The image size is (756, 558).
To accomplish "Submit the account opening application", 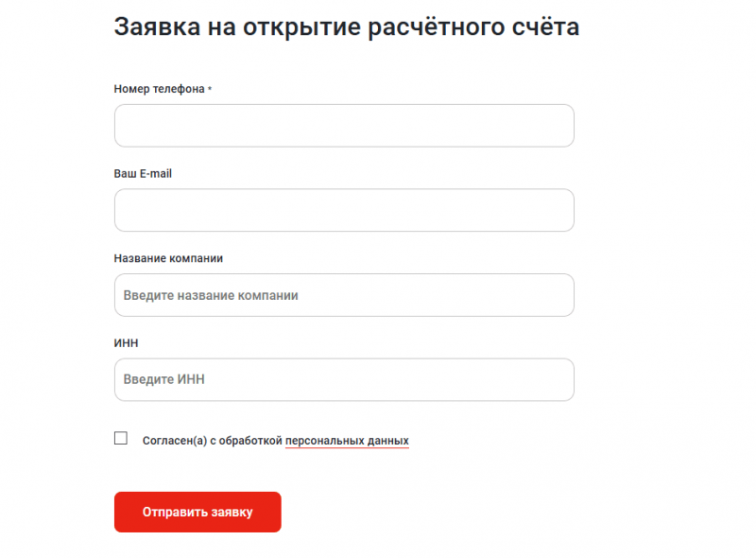I will [x=197, y=512].
